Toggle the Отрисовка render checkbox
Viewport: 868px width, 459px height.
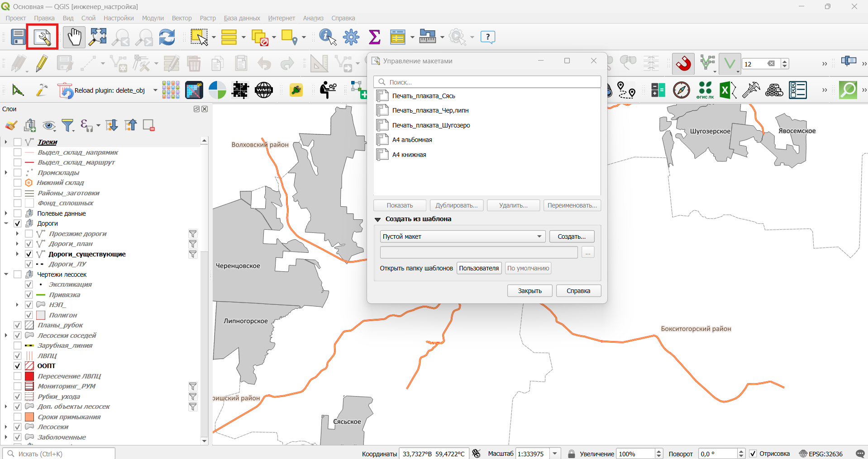[x=753, y=454]
